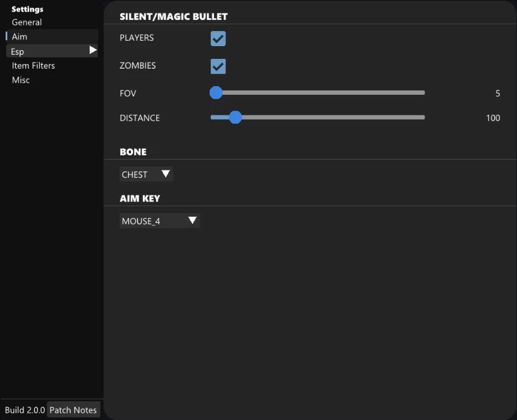Expand the AIM KEY dropdown
The height and width of the screenshot is (420, 517).
pos(159,221)
